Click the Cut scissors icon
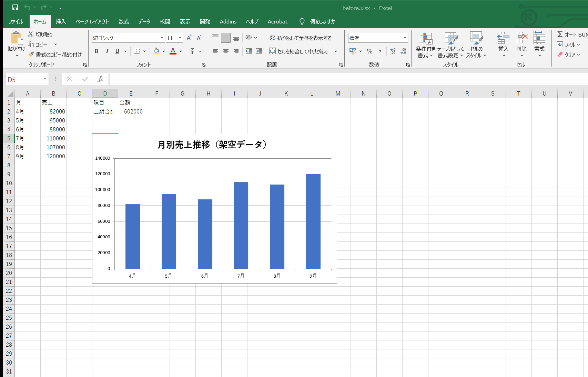Image resolution: width=588 pixels, height=377 pixels. click(x=31, y=34)
